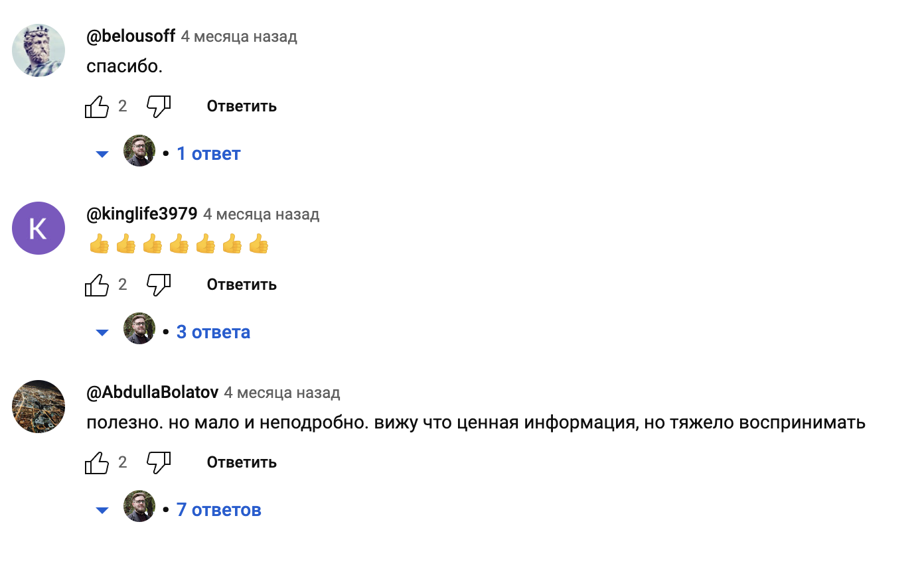Dislike the comment by @AbdullaBolatov

tap(159, 462)
